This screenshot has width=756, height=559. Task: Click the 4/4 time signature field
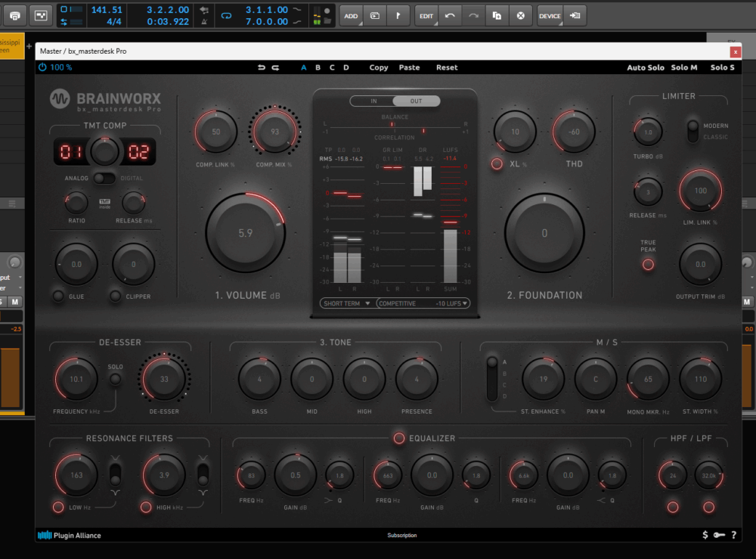coord(114,22)
